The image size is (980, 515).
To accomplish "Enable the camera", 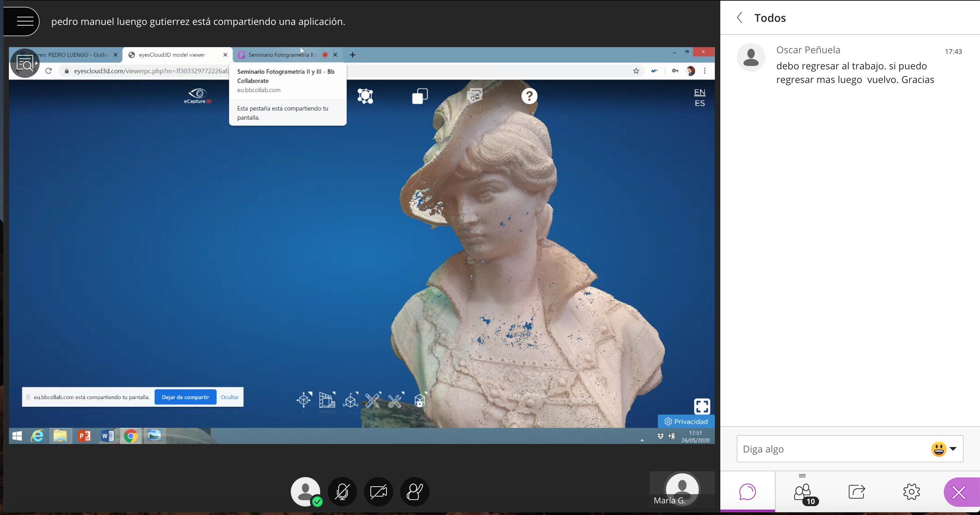I will pos(379,491).
